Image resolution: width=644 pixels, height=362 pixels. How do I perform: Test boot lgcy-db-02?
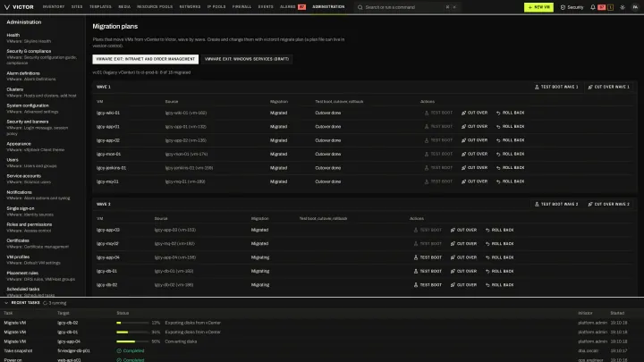428,285
